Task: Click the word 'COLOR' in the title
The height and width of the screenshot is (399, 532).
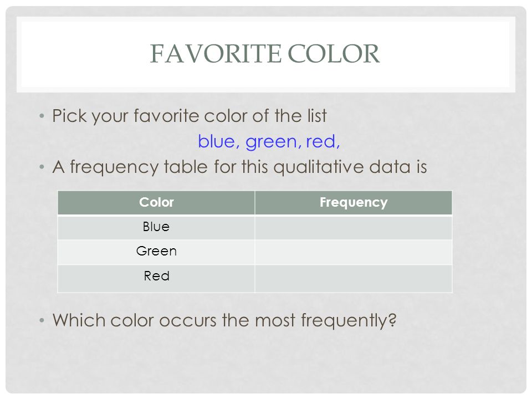Action: 334,54
